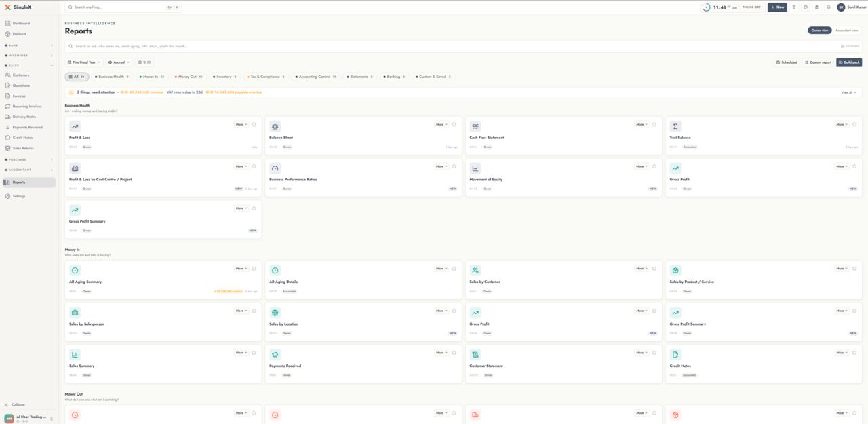The width and height of the screenshot is (868, 424).
Task: Click the reports search or ask field
Action: tap(463, 46)
